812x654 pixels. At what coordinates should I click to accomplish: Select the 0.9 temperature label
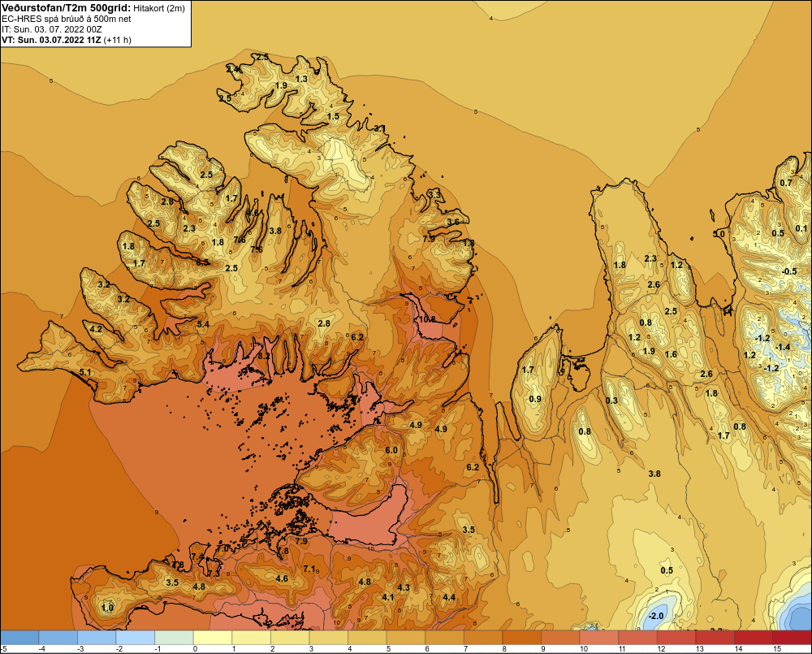[535, 399]
